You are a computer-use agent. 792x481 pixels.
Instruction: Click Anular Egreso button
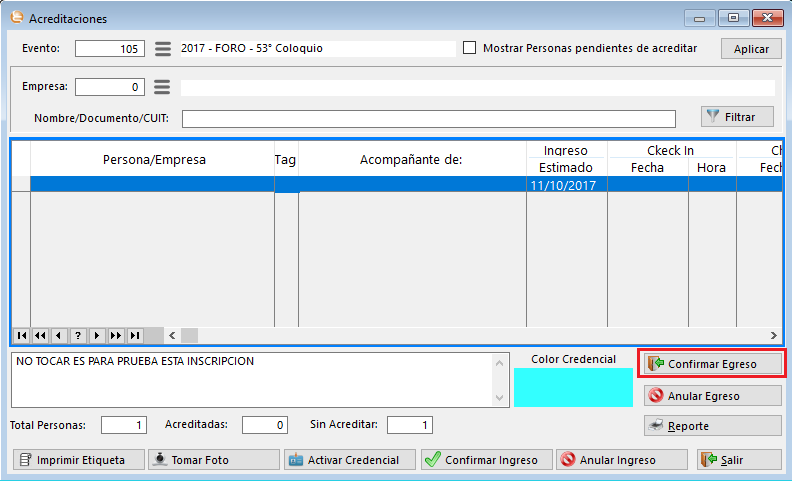[712, 396]
